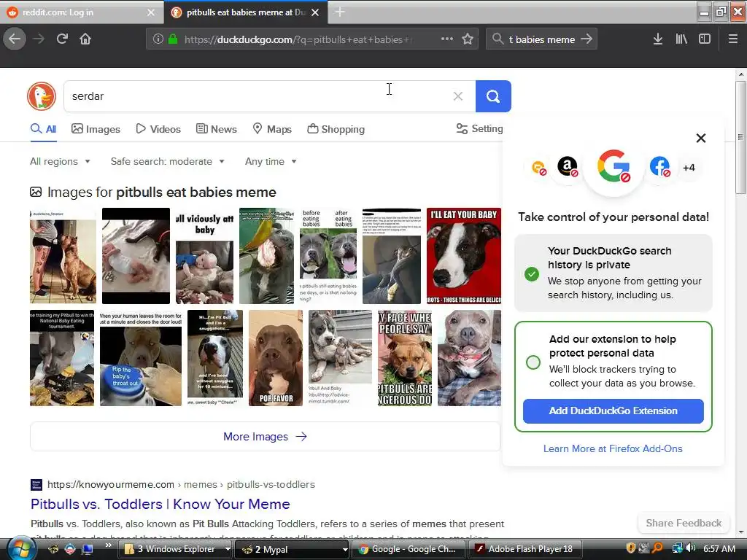Switch to the Images tab
Image resolution: width=747 pixels, height=560 pixels.
pos(96,129)
